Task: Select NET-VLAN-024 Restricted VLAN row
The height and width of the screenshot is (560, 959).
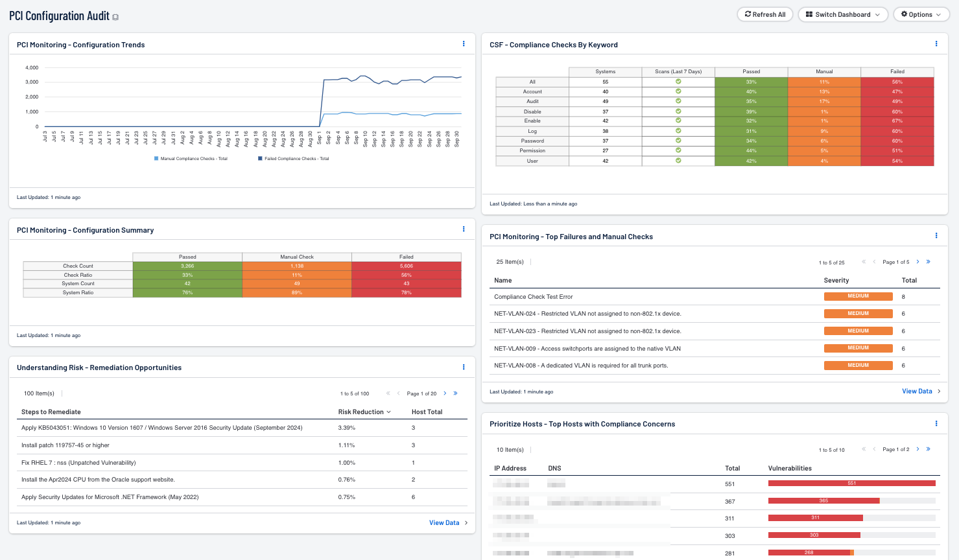Action: click(715, 314)
